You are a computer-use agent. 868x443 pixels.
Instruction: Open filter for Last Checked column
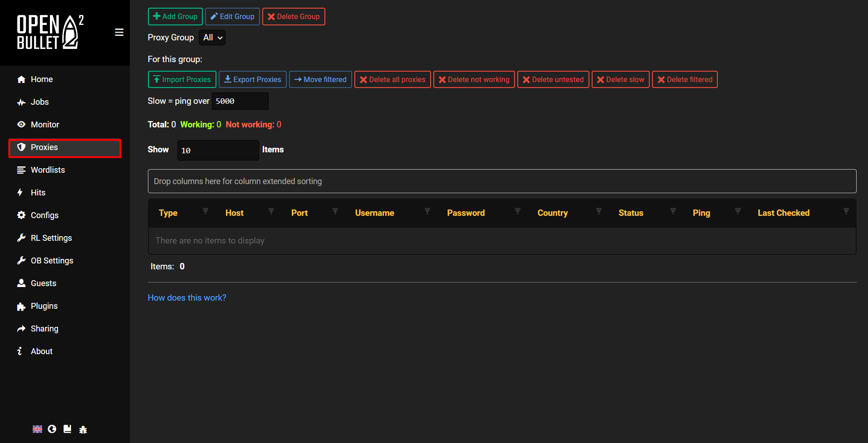pyautogui.click(x=846, y=211)
